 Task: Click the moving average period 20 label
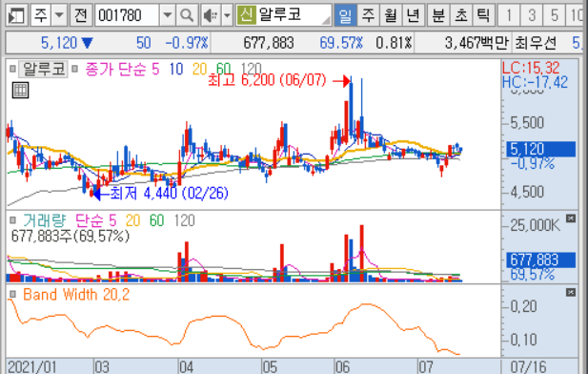click(x=199, y=69)
